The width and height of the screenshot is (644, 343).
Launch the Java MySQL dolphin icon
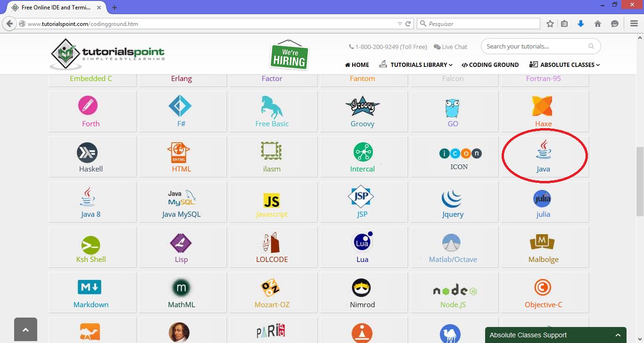click(x=182, y=198)
